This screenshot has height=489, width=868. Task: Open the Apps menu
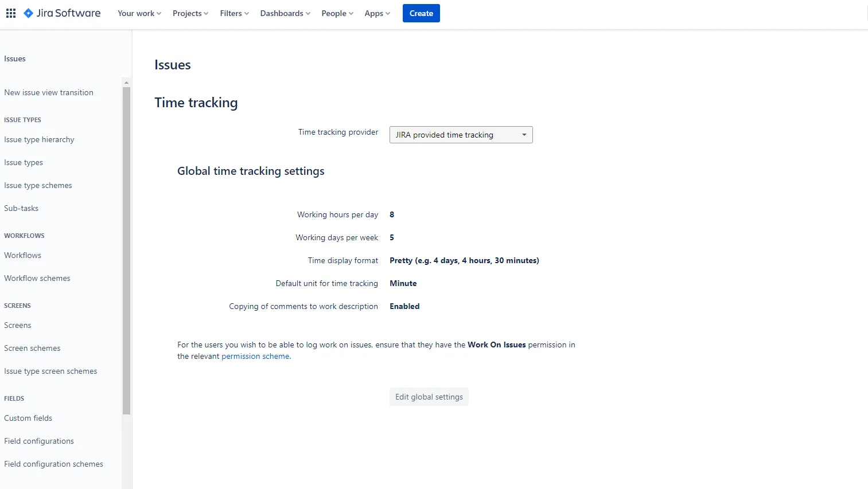click(x=373, y=13)
